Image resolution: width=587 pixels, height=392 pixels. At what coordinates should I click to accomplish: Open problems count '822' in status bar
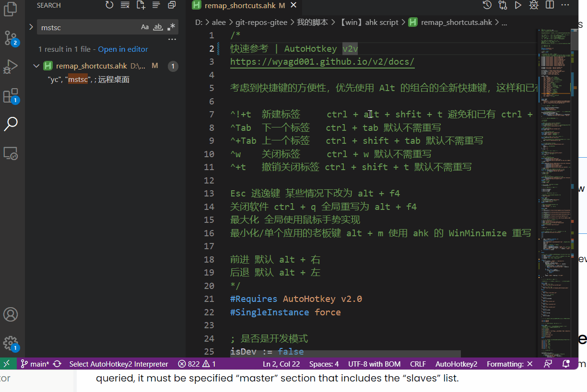[197, 364]
